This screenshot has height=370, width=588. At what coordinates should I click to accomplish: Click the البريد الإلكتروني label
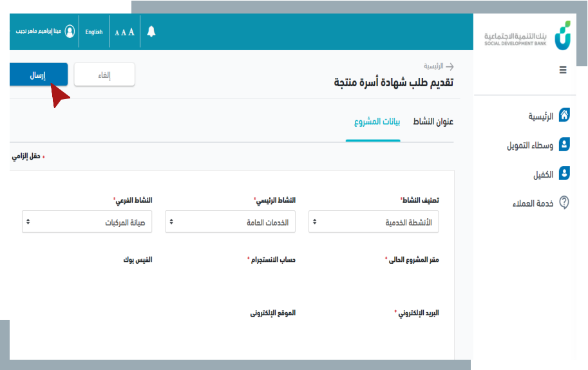[418, 313]
